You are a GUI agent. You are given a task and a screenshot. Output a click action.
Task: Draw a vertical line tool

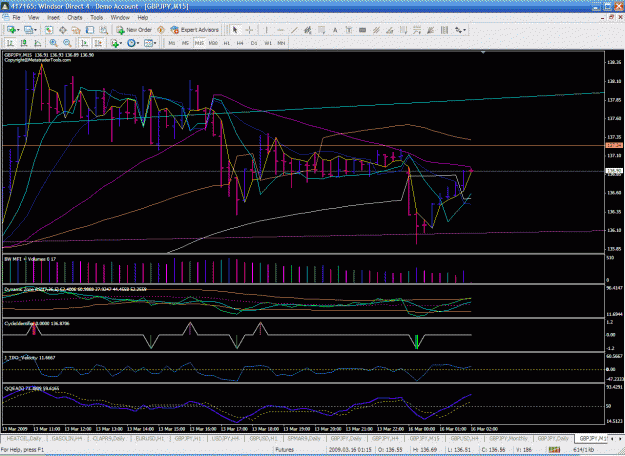[266, 30]
